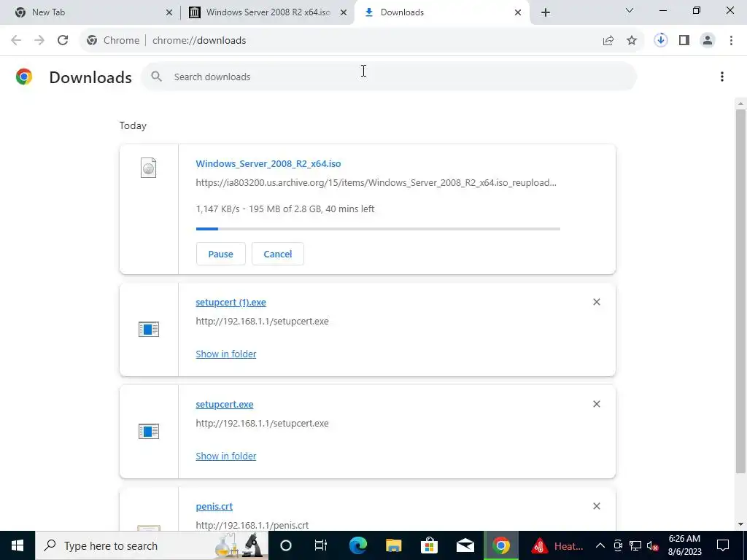Open Microsoft Store from taskbar
Viewport: 747px width, 560px height.
429,545
